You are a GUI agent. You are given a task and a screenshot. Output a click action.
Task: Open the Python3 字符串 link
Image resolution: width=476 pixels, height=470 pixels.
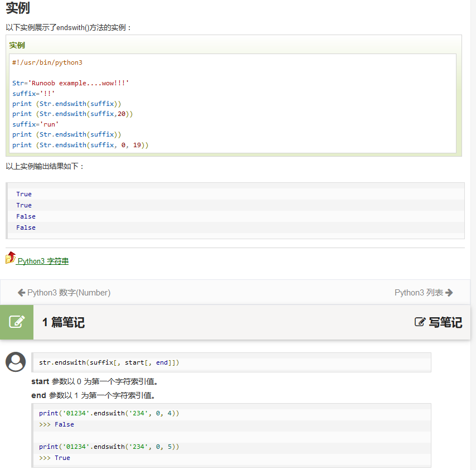(43, 261)
